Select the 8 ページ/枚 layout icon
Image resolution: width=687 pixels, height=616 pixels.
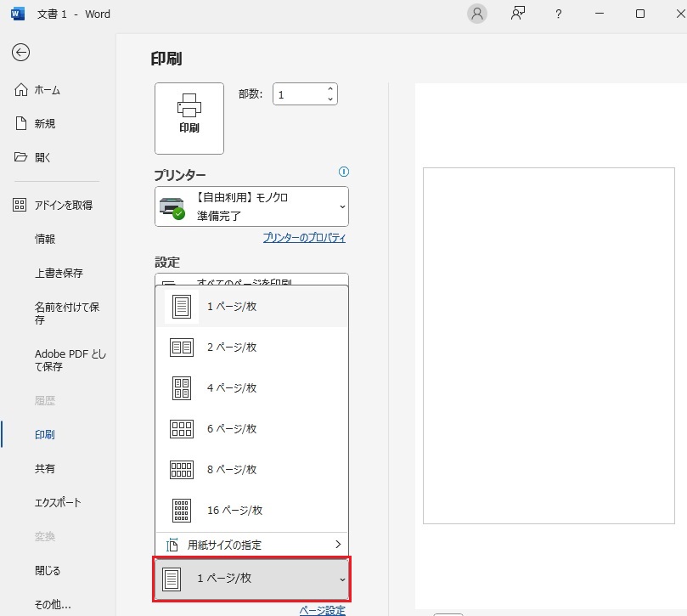tap(181, 469)
